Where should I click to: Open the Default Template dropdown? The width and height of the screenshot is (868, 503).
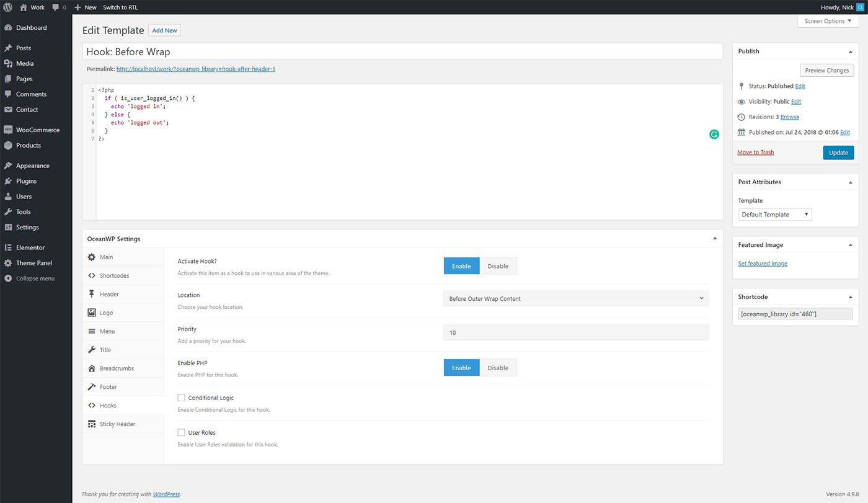click(x=775, y=215)
